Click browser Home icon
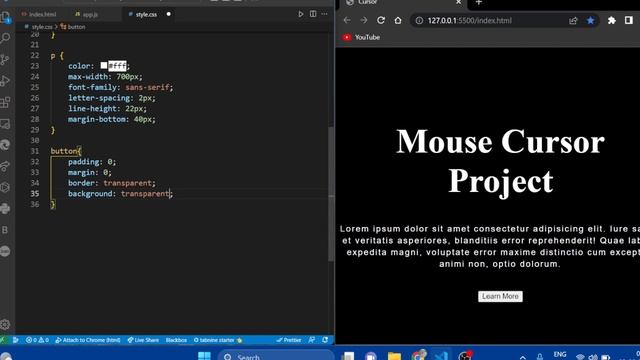The width and height of the screenshot is (640, 360). pyautogui.click(x=398, y=20)
